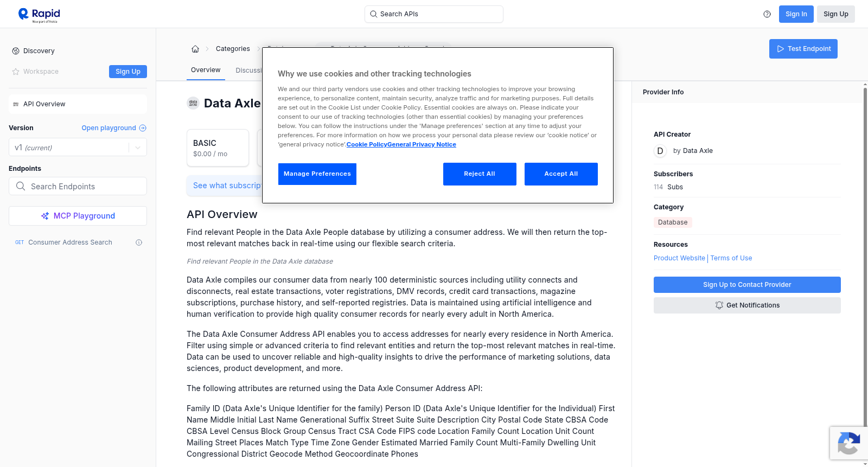This screenshot has height=467, width=868.
Task: Switch to the Overview tab
Action: (206, 70)
